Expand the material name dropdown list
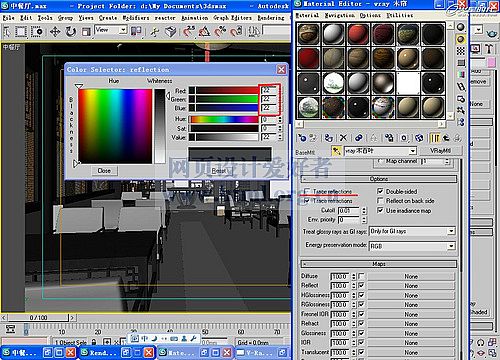This screenshot has height=360, width=500. [413, 151]
